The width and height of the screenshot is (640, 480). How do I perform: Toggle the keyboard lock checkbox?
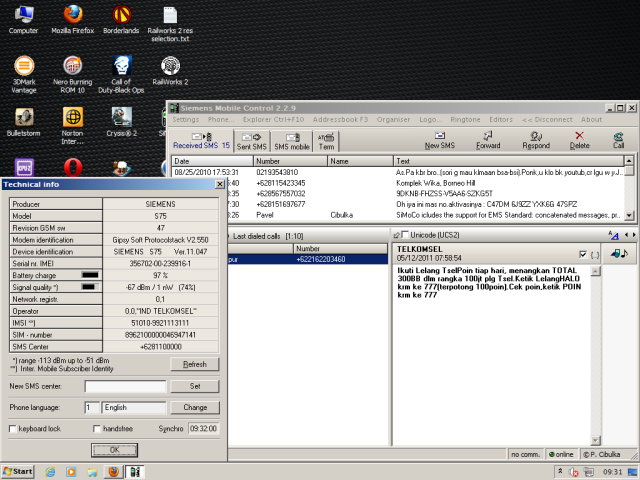point(13,429)
